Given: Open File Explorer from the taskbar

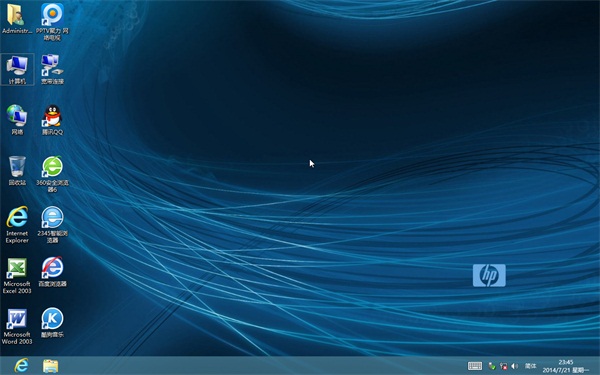Looking at the screenshot, I should (x=51, y=366).
